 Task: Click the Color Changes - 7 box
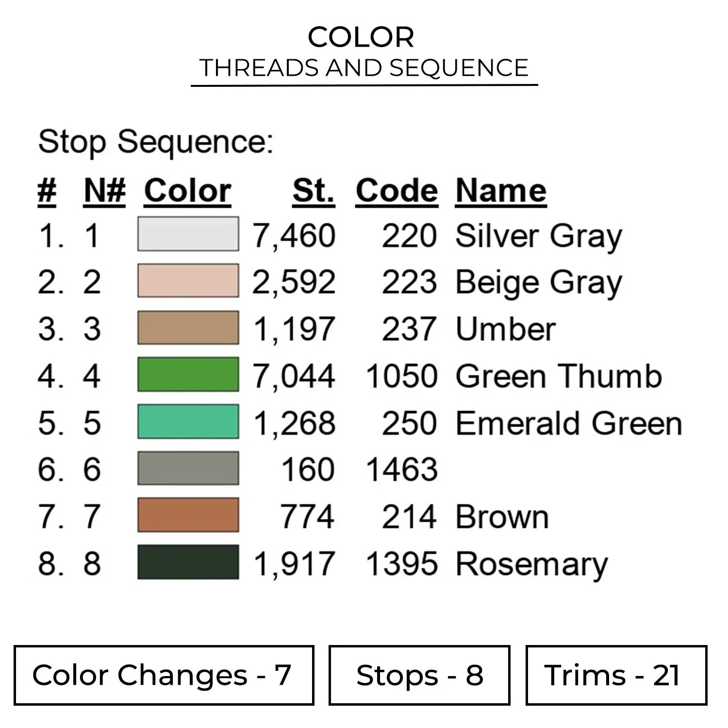click(x=164, y=675)
